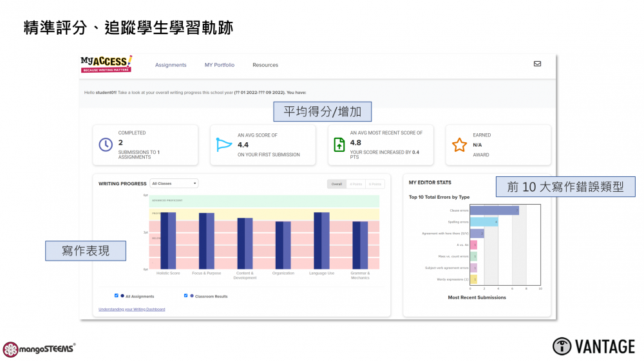Click the blue flag icon for first submission score
Image resolution: width=644 pixels, height=361 pixels.
click(223, 145)
